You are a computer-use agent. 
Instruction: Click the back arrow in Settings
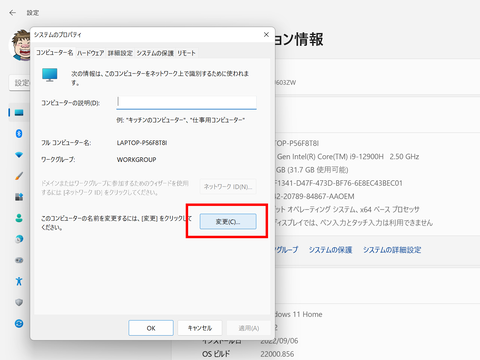[13, 13]
